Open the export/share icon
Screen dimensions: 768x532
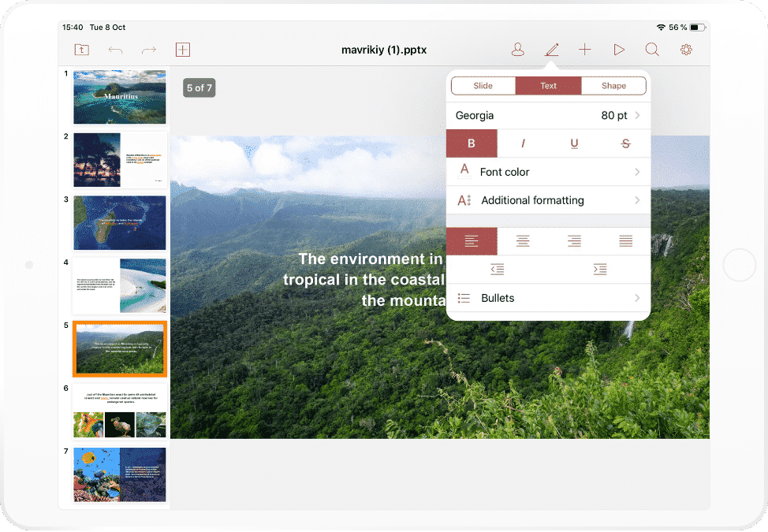coord(81,49)
